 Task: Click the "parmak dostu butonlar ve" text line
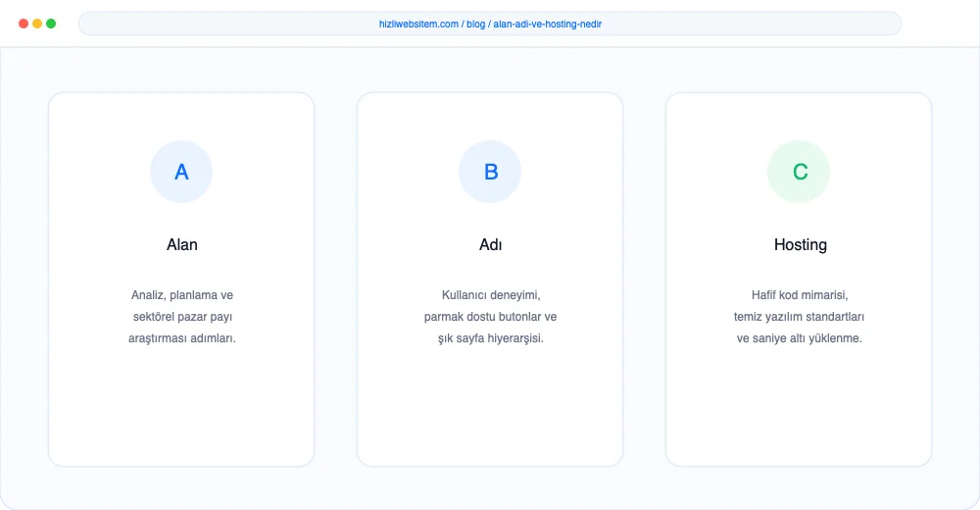[x=490, y=317]
